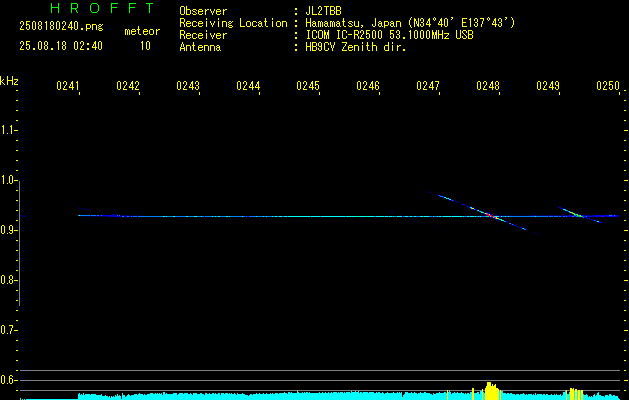
Task: Click the 0.7 kHz frequency tick label
Action: [x=8, y=330]
